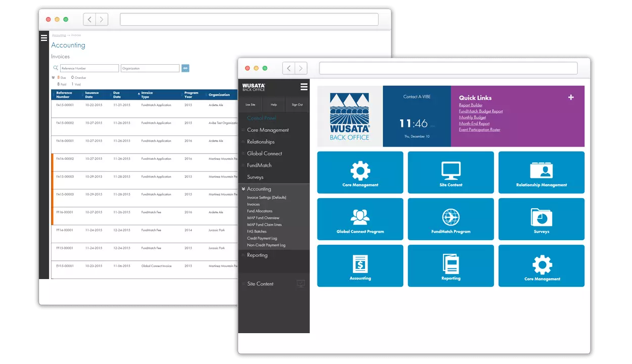This screenshot has width=632, height=364.
Task: Open the Global Connect Program tile
Action: 360,219
